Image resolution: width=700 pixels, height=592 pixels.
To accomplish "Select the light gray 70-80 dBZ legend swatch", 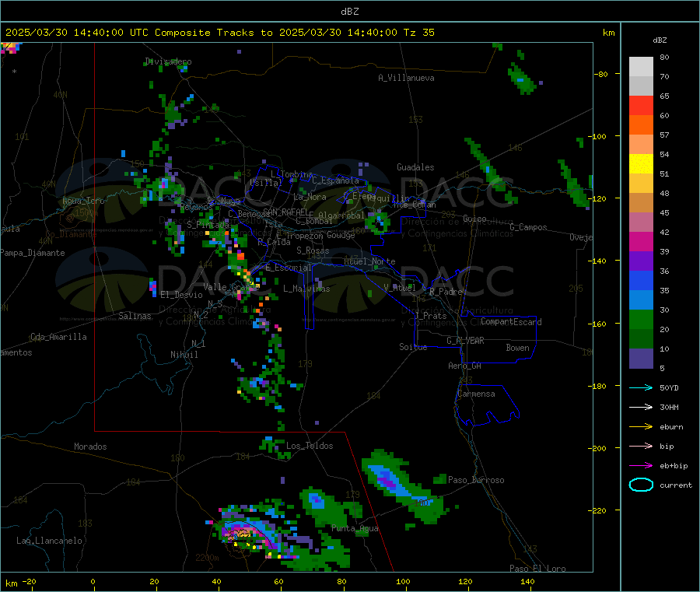I will pos(641,67).
